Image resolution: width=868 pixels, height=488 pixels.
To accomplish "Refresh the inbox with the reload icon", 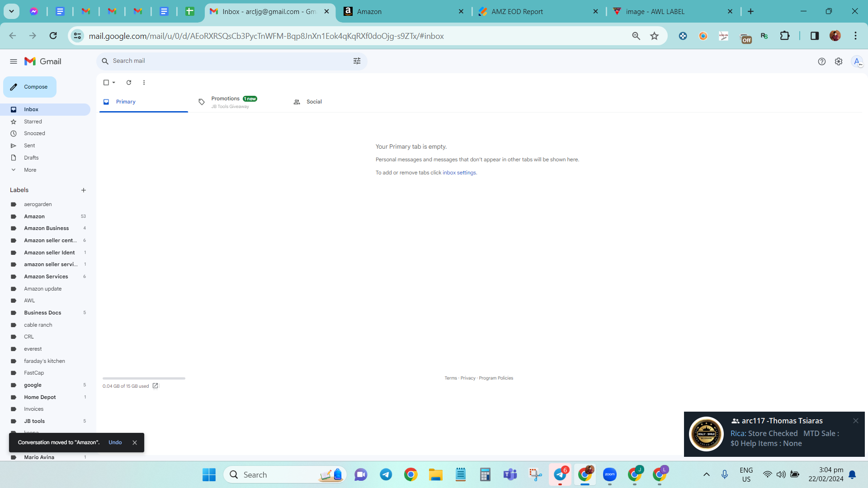I will [x=129, y=83].
